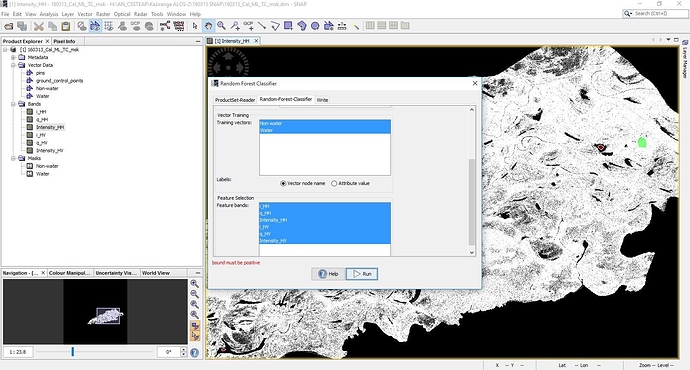Viewport: 690px width, 370px height.
Task: Click the New Vector Data Container icon
Action: tap(329, 26)
